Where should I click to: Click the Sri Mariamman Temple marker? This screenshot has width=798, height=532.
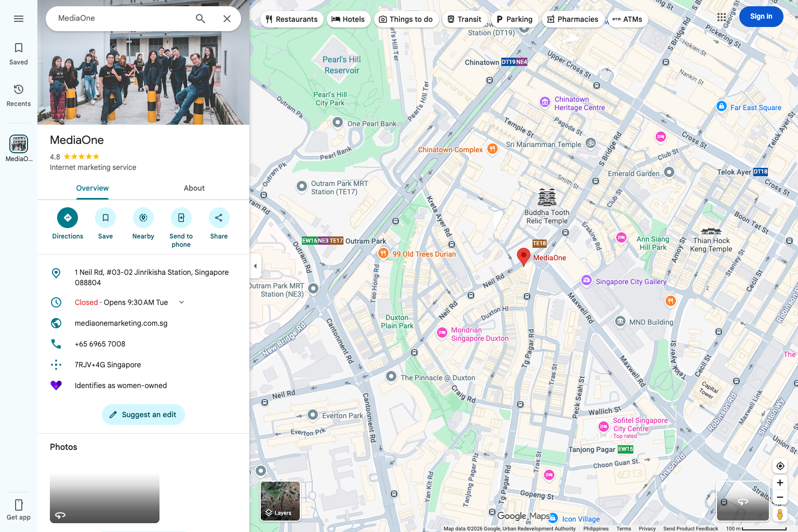click(x=591, y=143)
